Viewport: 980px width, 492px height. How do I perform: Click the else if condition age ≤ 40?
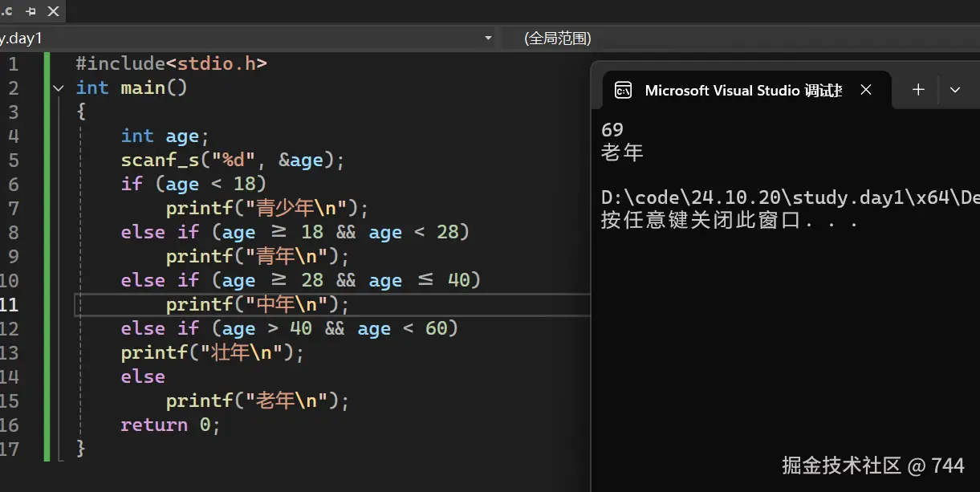click(x=301, y=280)
